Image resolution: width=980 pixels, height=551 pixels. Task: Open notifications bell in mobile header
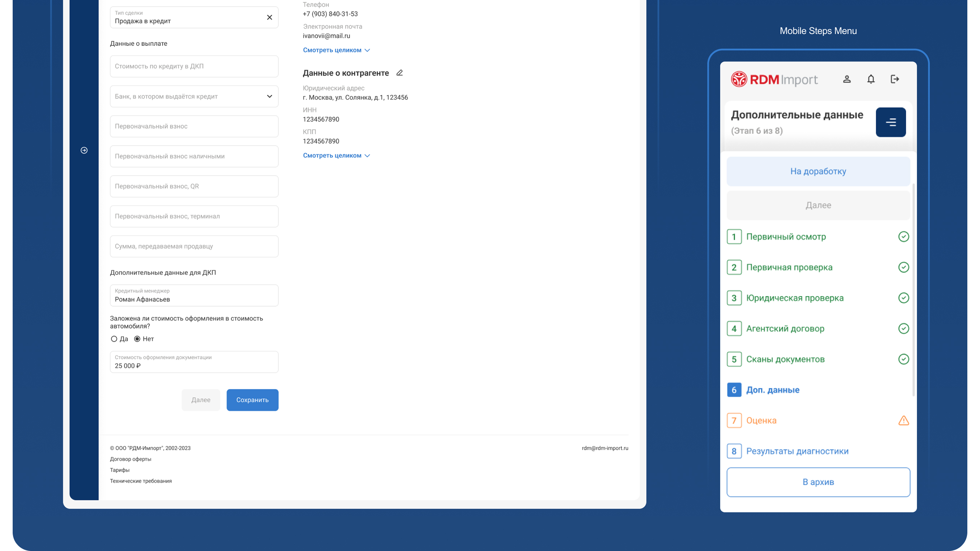coord(871,79)
